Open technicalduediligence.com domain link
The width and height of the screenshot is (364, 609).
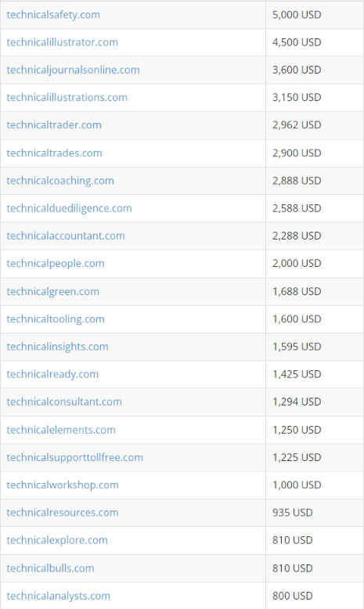coord(69,208)
